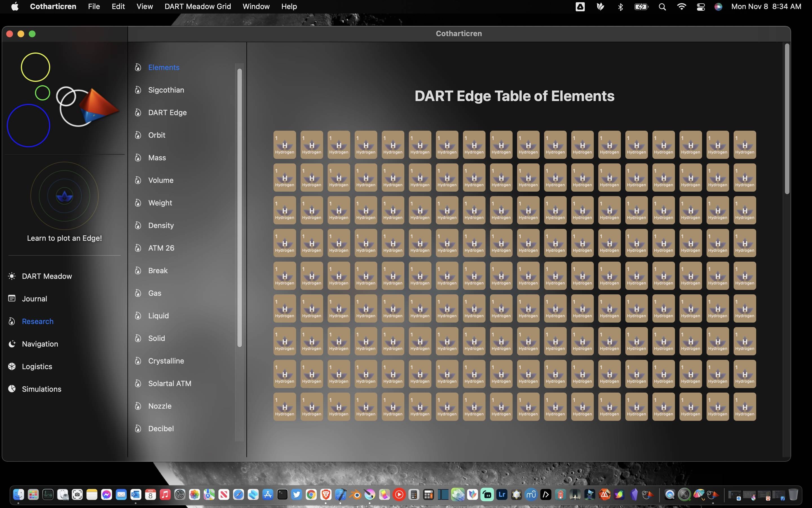Viewport: 812px width, 508px height.
Task: Open Spotlight search in menu bar
Action: tap(662, 7)
